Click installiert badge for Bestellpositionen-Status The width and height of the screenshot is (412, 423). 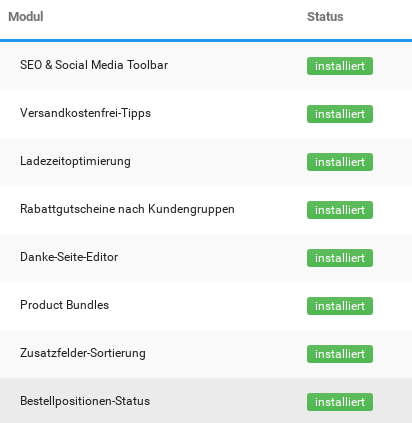point(340,402)
